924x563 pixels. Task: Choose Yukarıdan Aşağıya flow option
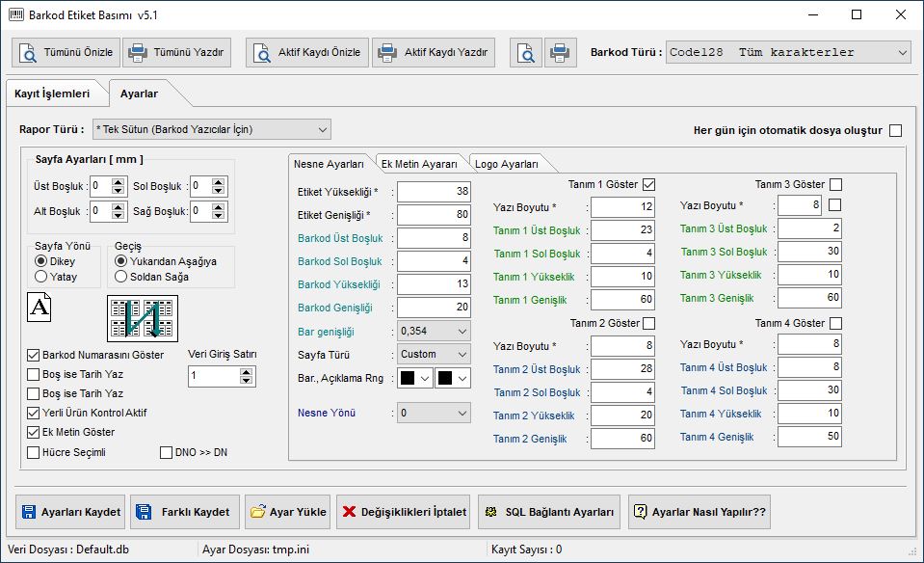(120, 261)
